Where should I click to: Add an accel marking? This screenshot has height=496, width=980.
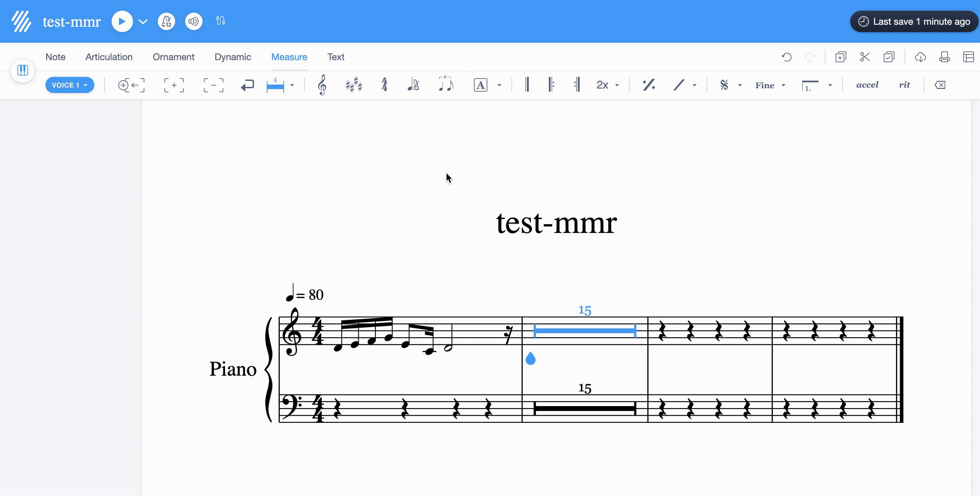point(867,85)
